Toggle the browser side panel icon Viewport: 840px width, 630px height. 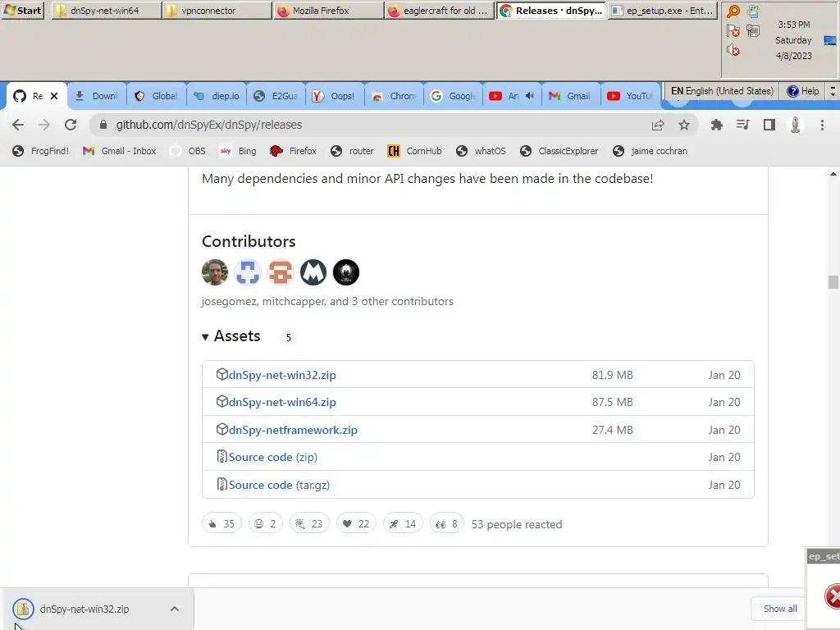[769, 125]
